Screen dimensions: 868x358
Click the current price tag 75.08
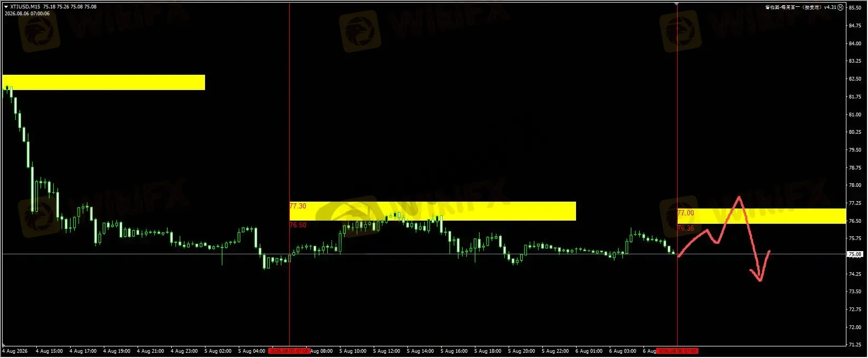coord(855,254)
